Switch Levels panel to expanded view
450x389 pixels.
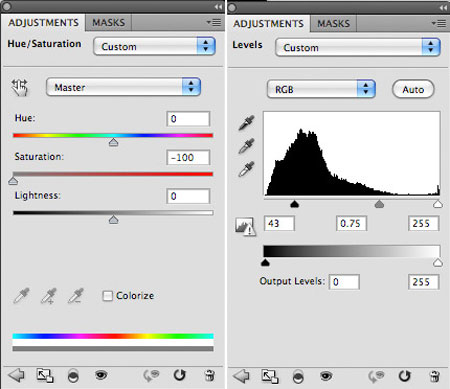click(x=270, y=377)
